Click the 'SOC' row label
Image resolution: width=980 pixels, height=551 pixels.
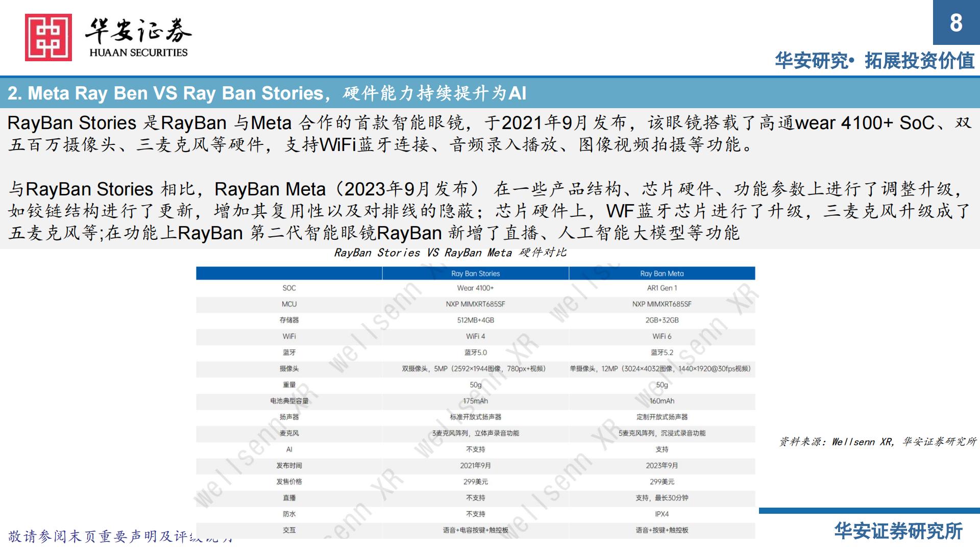tap(289, 288)
